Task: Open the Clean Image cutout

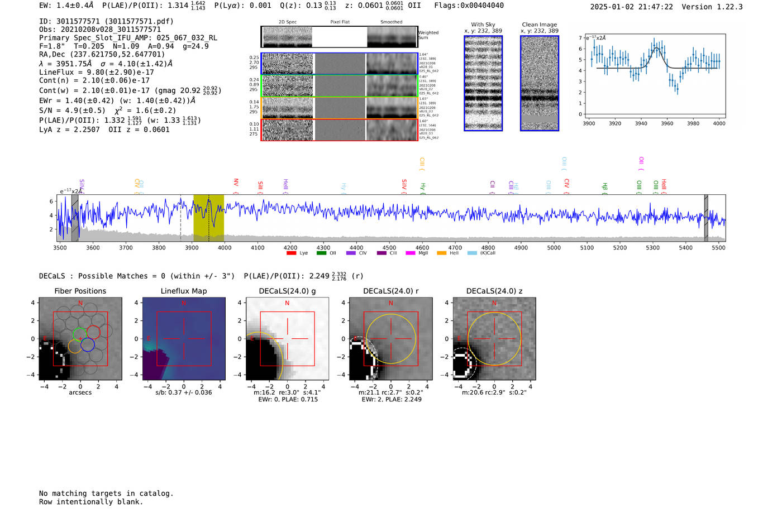Action: point(539,83)
